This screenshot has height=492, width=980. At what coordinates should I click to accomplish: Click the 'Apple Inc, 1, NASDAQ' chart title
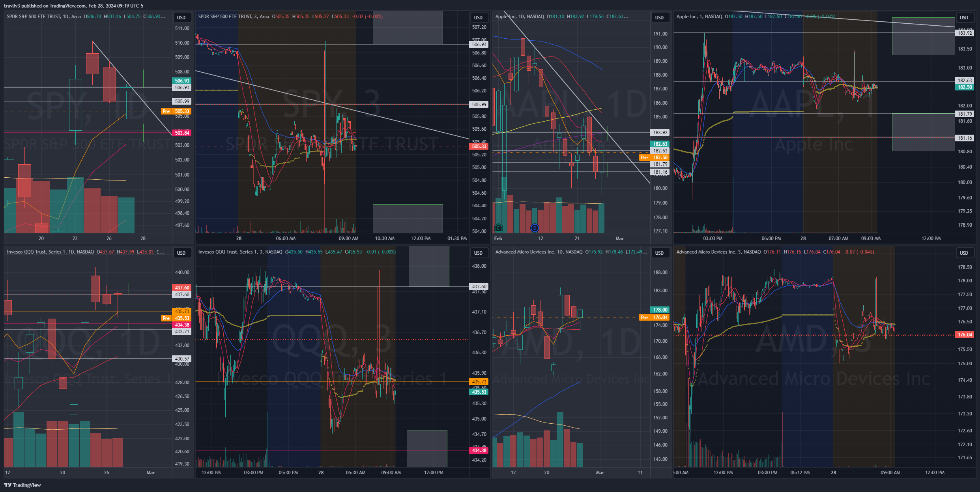tap(699, 17)
